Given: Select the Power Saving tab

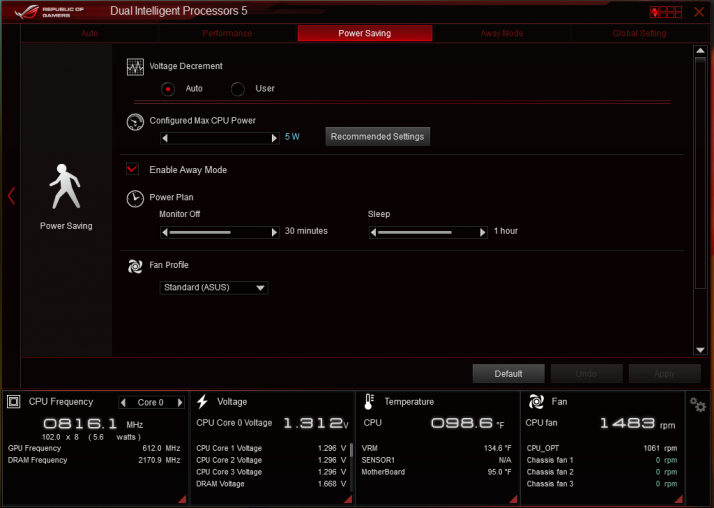Looking at the screenshot, I should pos(365,33).
